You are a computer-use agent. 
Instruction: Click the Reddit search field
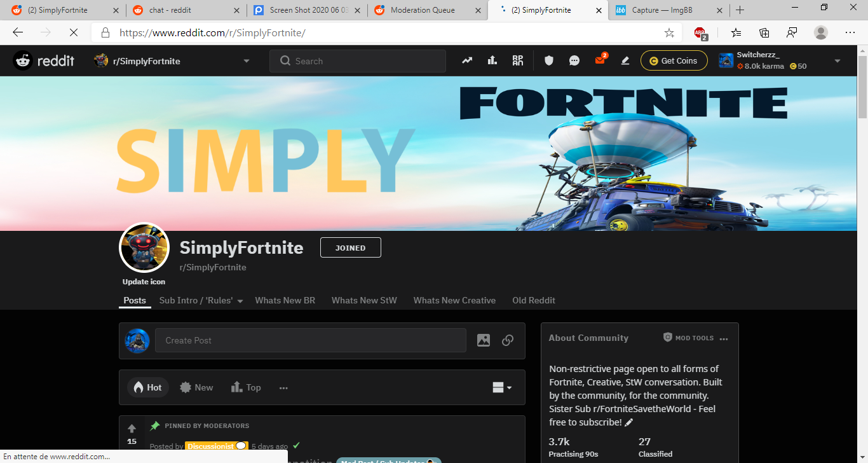pyautogui.click(x=358, y=61)
